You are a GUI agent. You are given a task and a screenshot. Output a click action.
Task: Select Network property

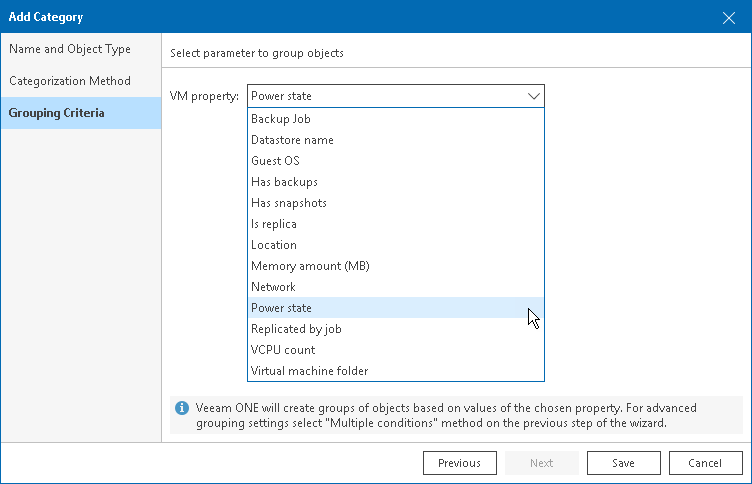pyautogui.click(x=273, y=287)
